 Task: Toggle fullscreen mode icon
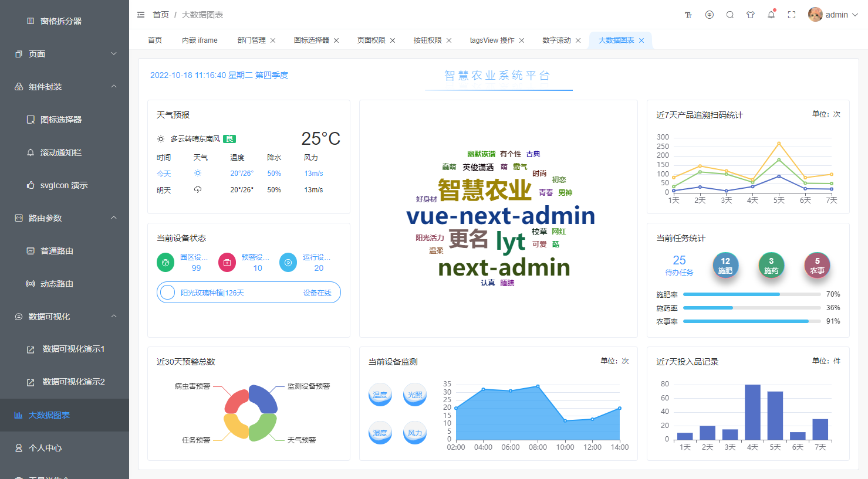click(792, 15)
